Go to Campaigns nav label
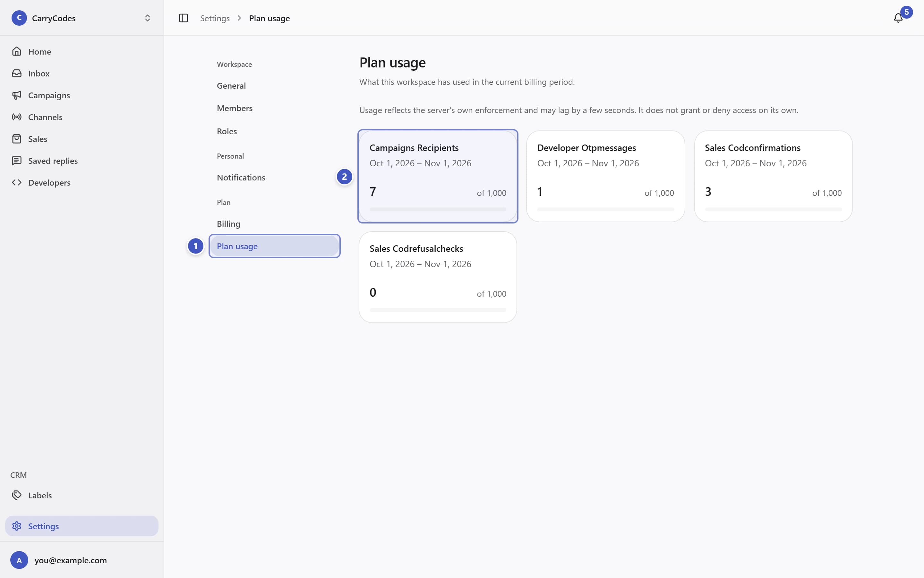This screenshot has height=578, width=924. coord(49,95)
